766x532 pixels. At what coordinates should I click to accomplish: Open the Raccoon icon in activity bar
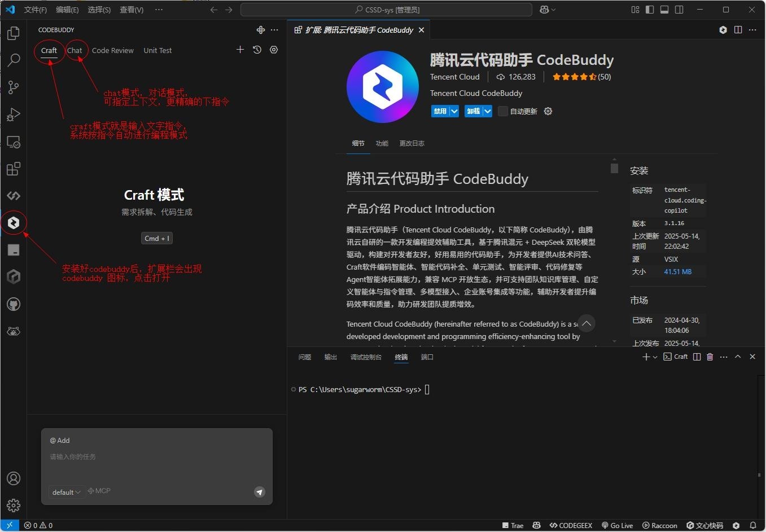click(14, 331)
